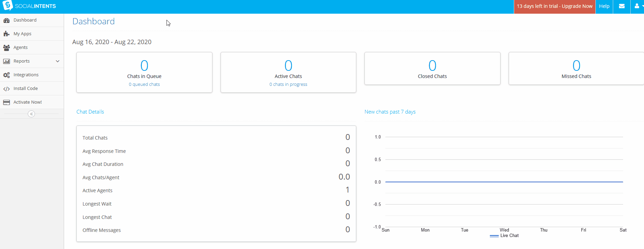This screenshot has width=644, height=249.
Task: Click 'New chats past 7 days' heading
Action: click(390, 112)
